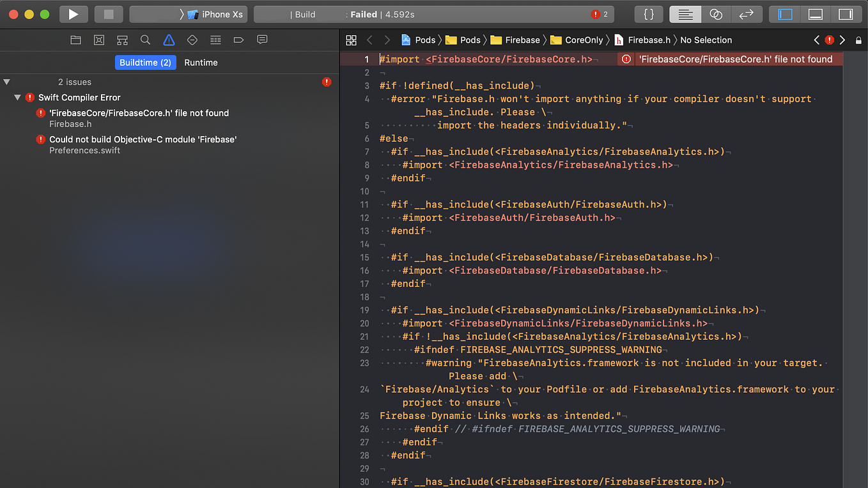The width and height of the screenshot is (868, 488).
Task: Open the Symbol navigator
Action: pyautogui.click(x=122, y=40)
